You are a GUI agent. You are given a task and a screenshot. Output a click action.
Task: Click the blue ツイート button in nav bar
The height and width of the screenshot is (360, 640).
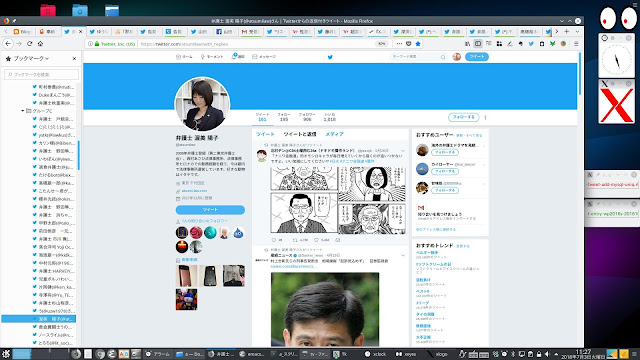click(x=477, y=57)
